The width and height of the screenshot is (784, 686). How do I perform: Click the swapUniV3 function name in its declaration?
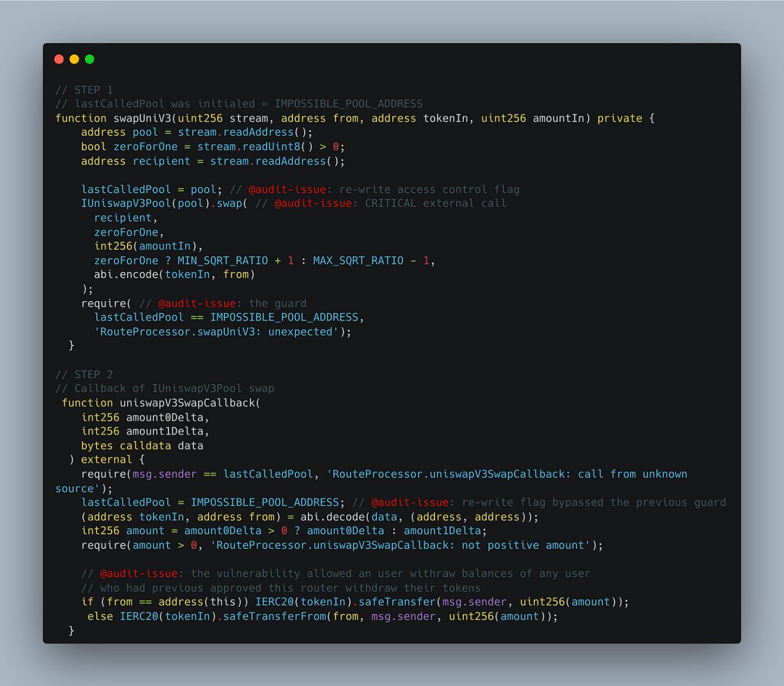[x=142, y=118]
